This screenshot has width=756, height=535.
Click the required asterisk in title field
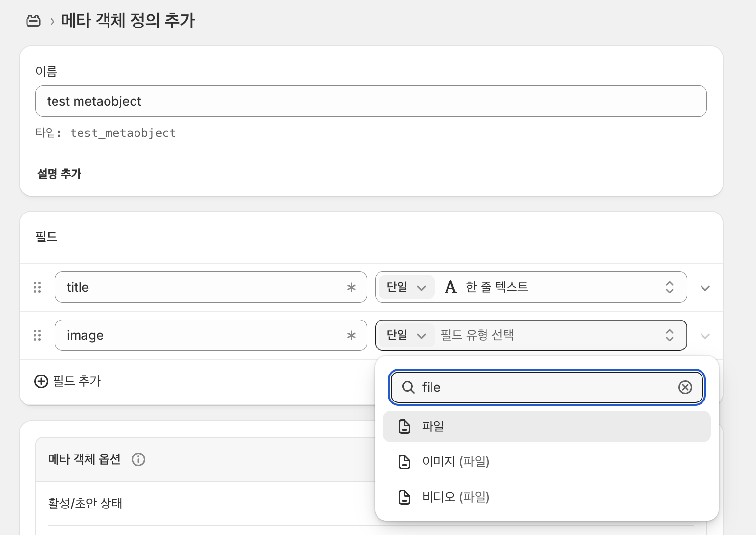[x=351, y=287]
